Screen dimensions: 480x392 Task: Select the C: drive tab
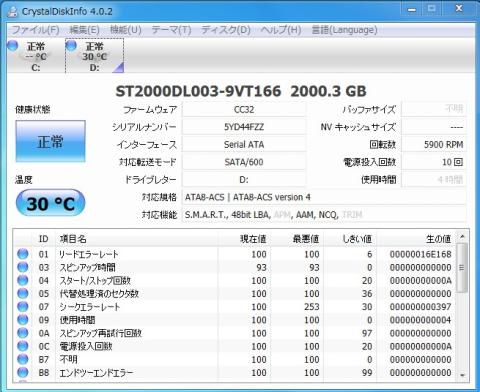coord(36,56)
